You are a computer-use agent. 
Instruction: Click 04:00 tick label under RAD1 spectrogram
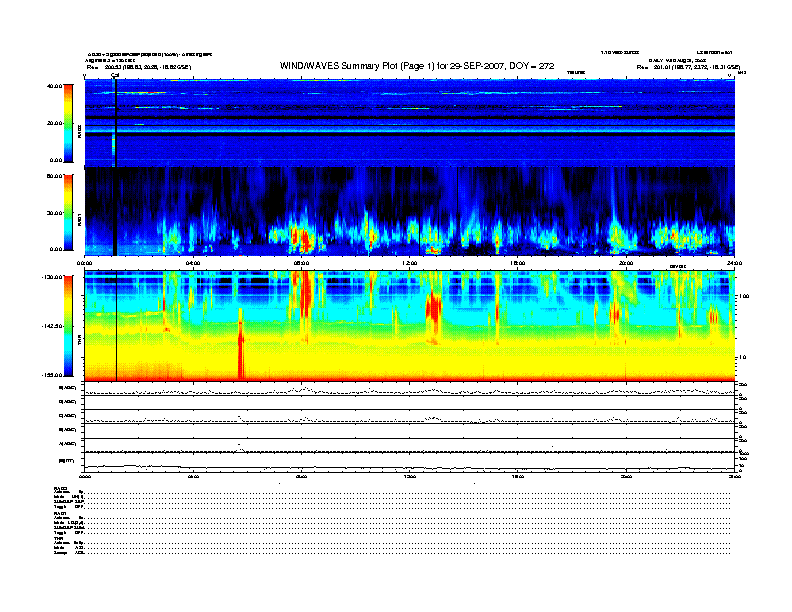pos(193,263)
